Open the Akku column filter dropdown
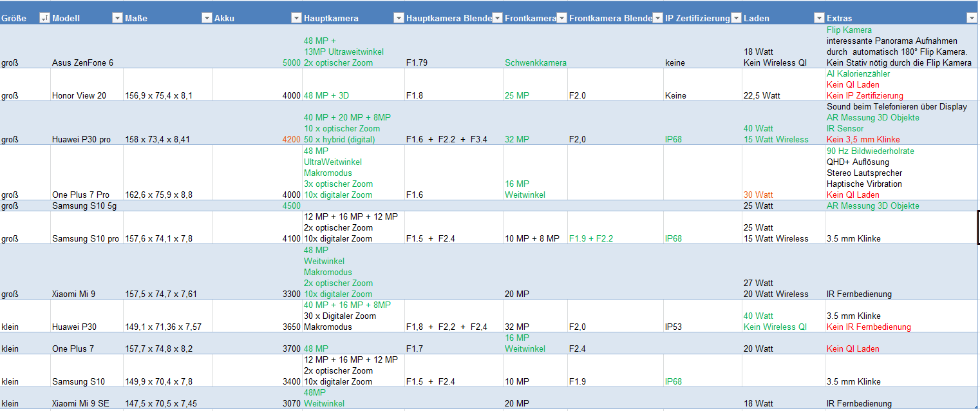This screenshot has height=411, width=980. click(296, 18)
